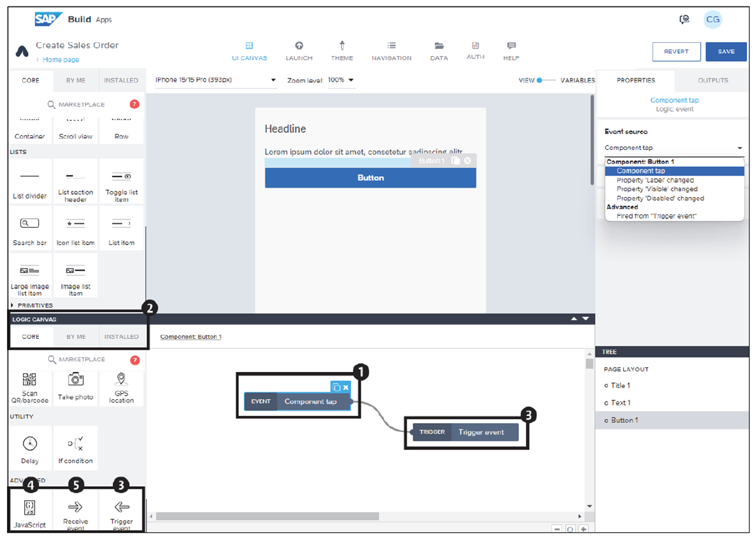Click the THEME icon in the toolbar
The height and width of the screenshot is (543, 756).
(x=342, y=51)
